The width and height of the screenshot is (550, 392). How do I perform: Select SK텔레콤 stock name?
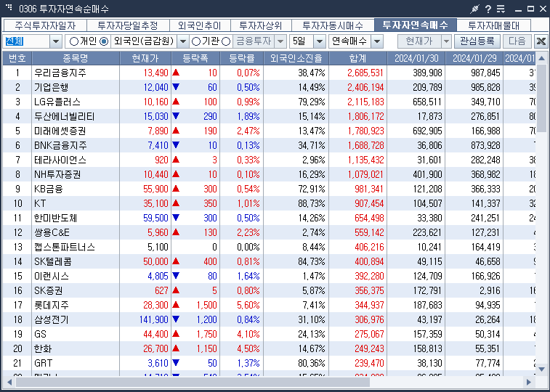pos(53,261)
